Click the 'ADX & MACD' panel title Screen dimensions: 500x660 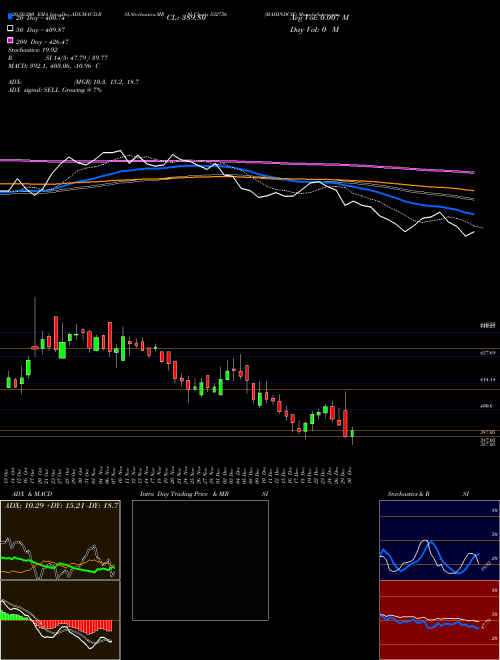(32, 494)
